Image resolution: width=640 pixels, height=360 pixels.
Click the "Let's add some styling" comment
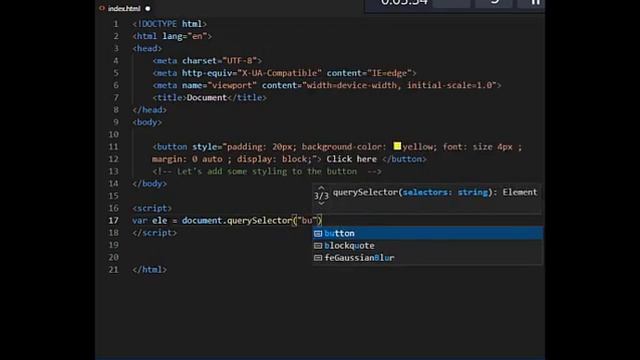(267, 171)
